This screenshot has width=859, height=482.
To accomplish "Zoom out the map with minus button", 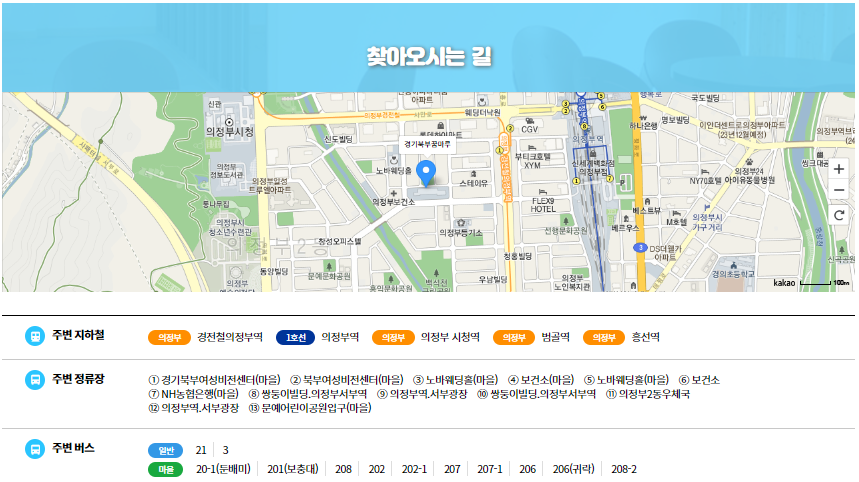I will click(x=839, y=190).
